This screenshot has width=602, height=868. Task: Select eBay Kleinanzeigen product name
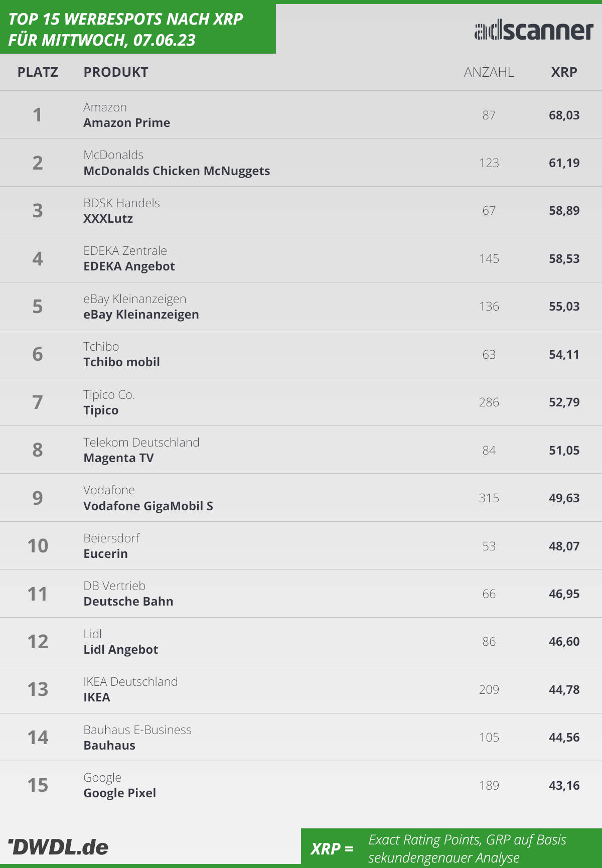pos(141,315)
